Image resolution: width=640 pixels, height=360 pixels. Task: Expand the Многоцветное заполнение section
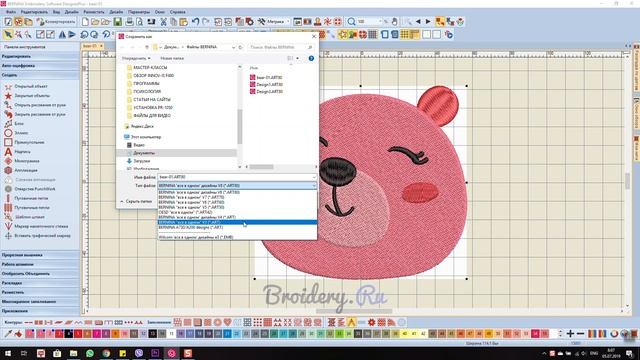[40, 302]
